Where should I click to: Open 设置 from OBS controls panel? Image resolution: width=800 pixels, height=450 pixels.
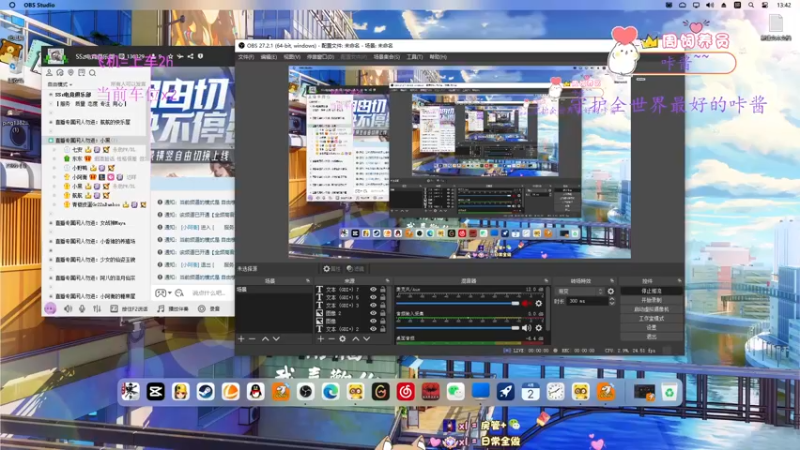coord(652,328)
